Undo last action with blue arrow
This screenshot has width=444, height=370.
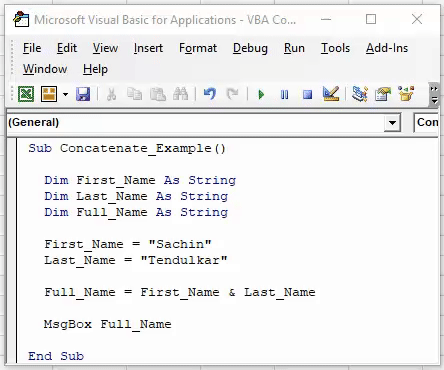pos(210,94)
